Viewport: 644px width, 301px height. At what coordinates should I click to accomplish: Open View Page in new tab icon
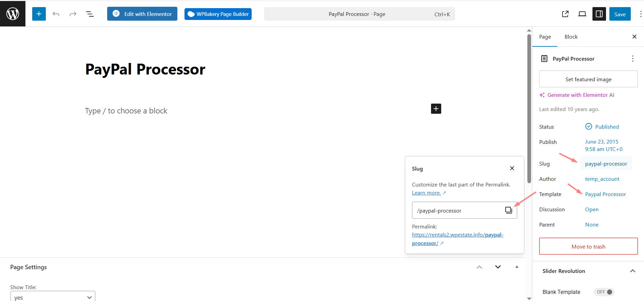(x=565, y=14)
